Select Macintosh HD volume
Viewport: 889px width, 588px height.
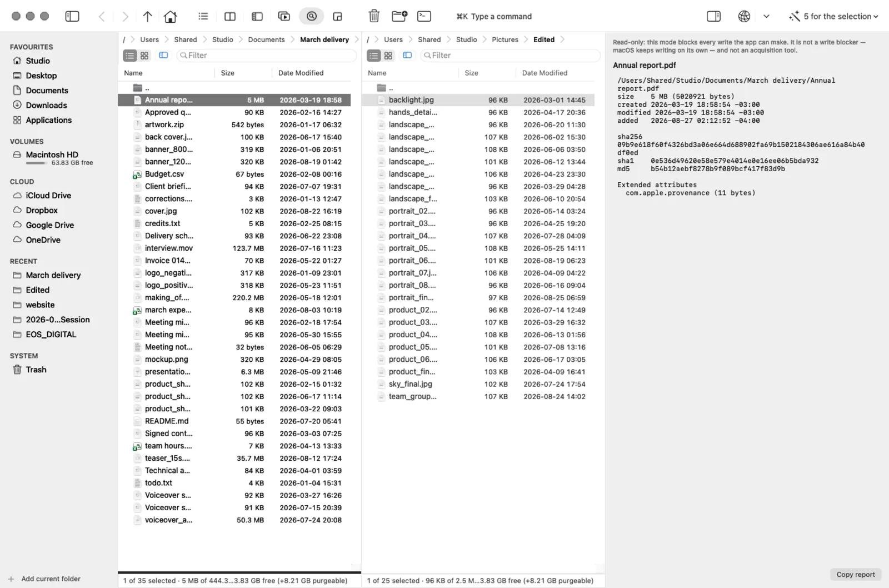click(52, 155)
